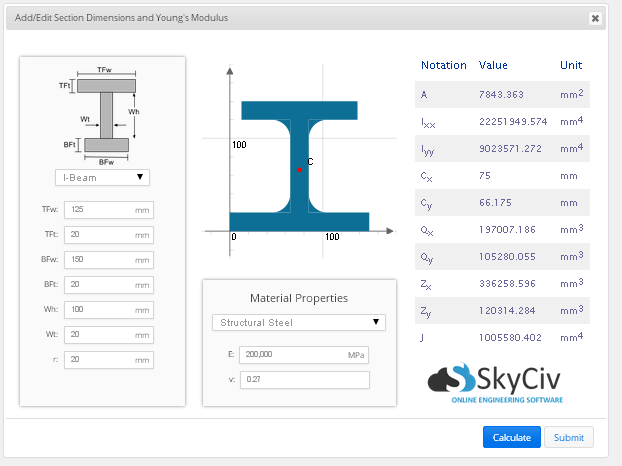Click Qy value 105280.055
The height and width of the screenshot is (466, 622).
click(x=507, y=257)
